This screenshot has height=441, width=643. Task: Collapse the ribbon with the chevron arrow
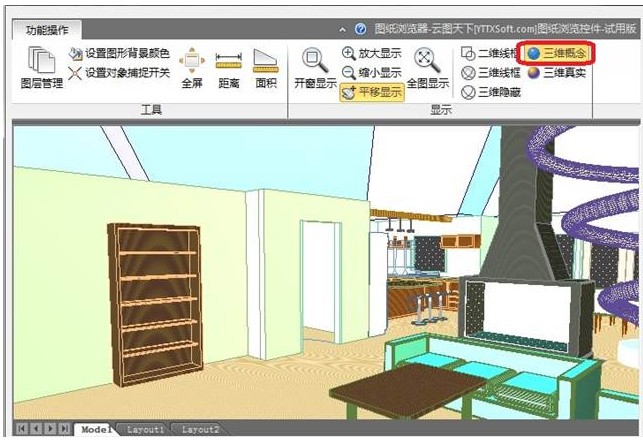[342, 30]
